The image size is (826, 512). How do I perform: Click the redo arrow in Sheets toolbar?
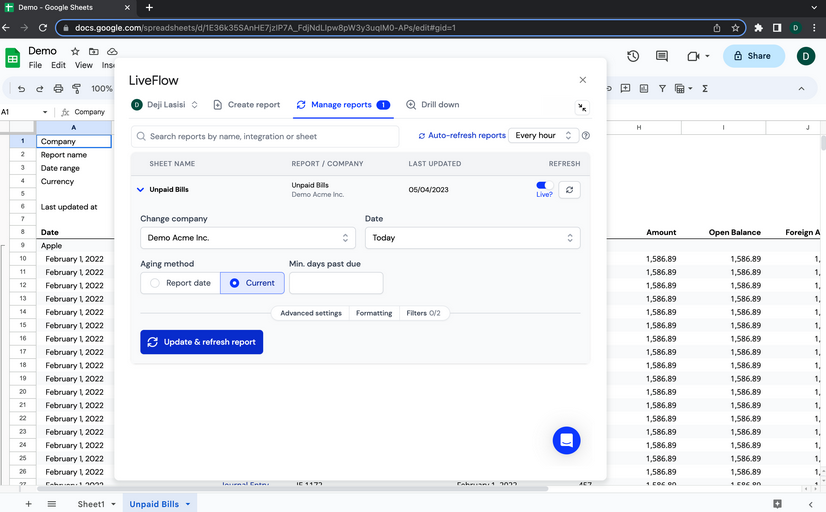pos(40,88)
